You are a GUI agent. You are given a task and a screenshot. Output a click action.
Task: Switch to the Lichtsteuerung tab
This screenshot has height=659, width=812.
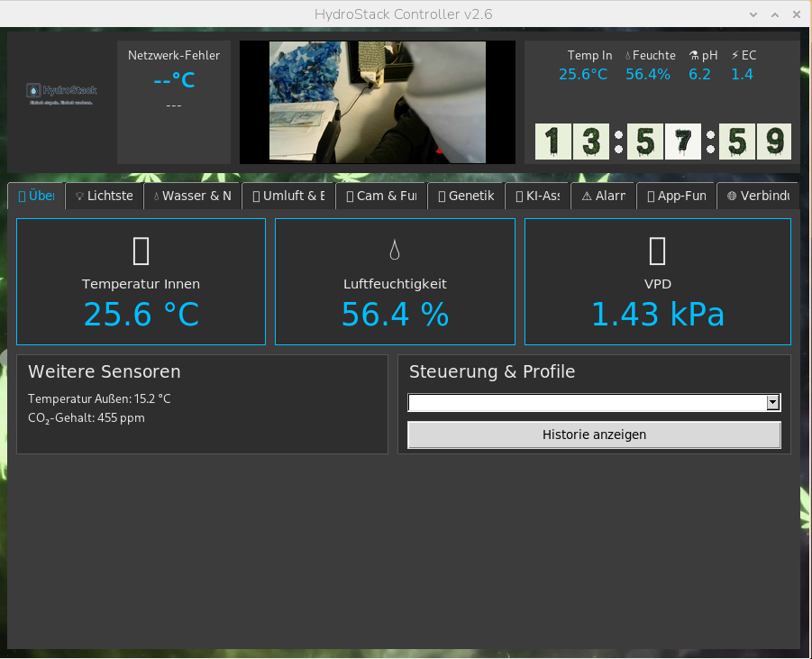104,196
